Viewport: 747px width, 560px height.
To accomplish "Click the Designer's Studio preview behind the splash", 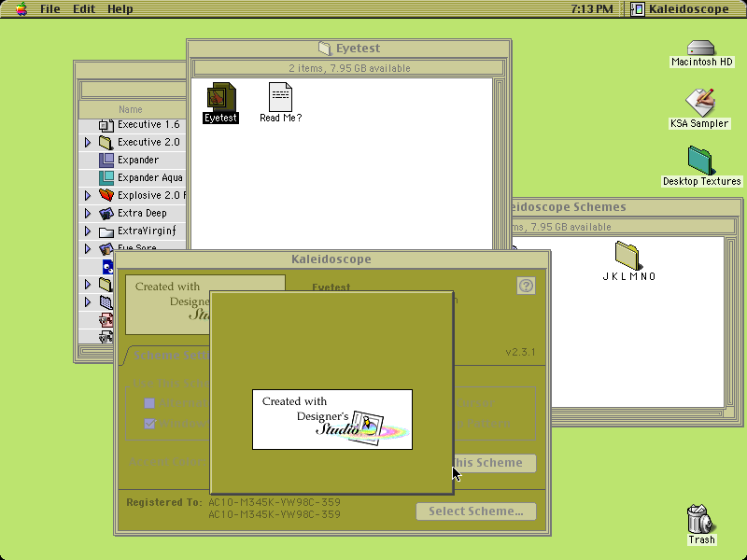I will (168, 305).
